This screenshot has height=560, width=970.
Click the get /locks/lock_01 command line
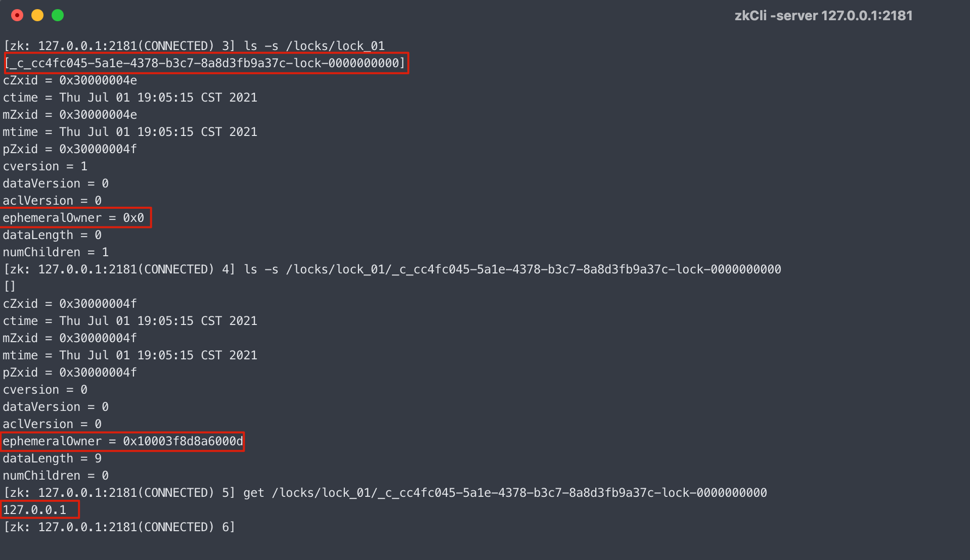(505, 493)
